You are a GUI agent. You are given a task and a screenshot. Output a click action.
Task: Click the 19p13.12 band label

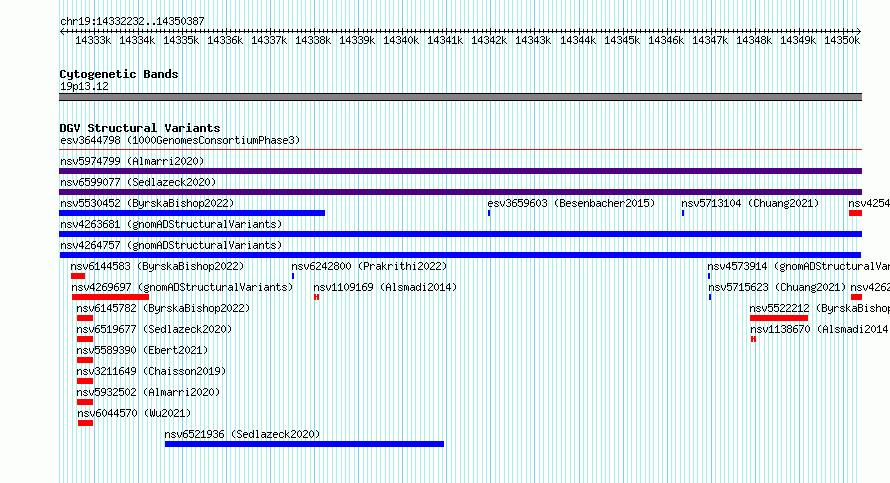pyautogui.click(x=84, y=86)
